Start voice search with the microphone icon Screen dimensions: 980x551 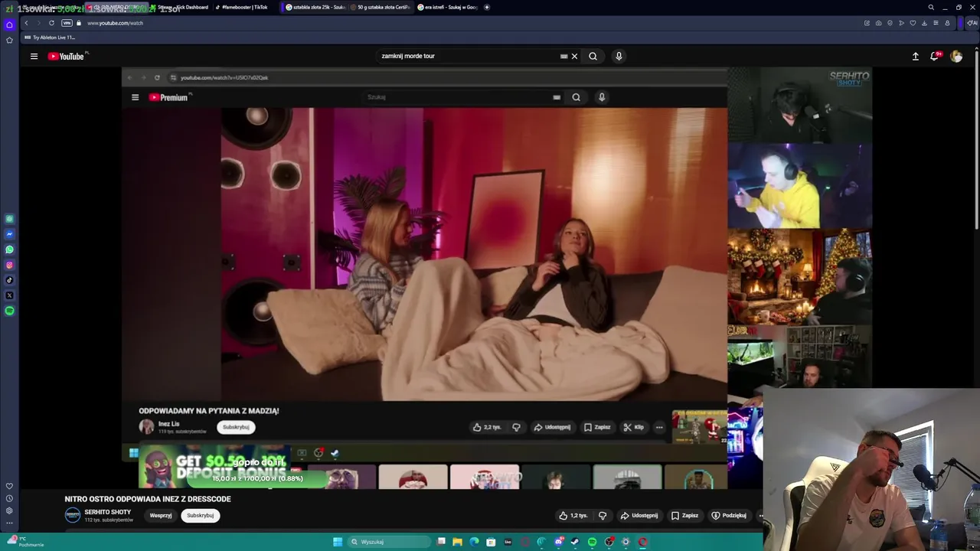click(x=619, y=56)
